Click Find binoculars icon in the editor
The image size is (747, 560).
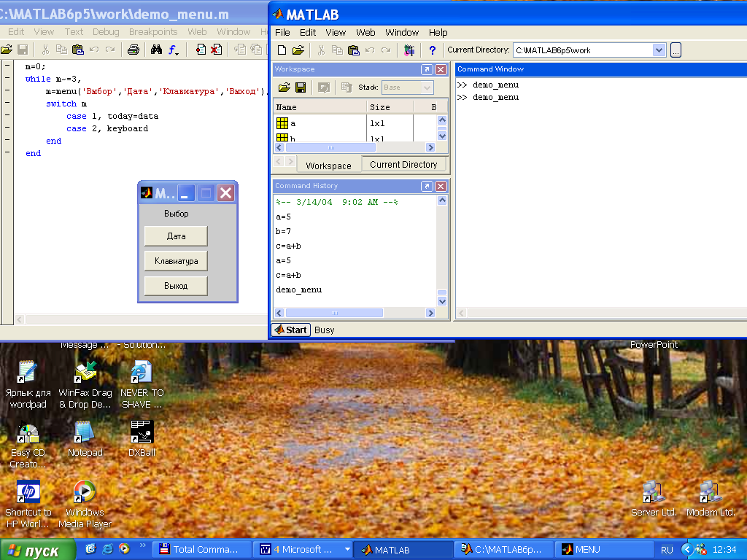156,50
